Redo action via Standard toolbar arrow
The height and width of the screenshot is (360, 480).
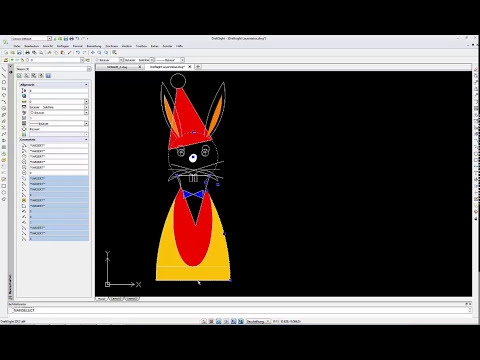coord(84,53)
